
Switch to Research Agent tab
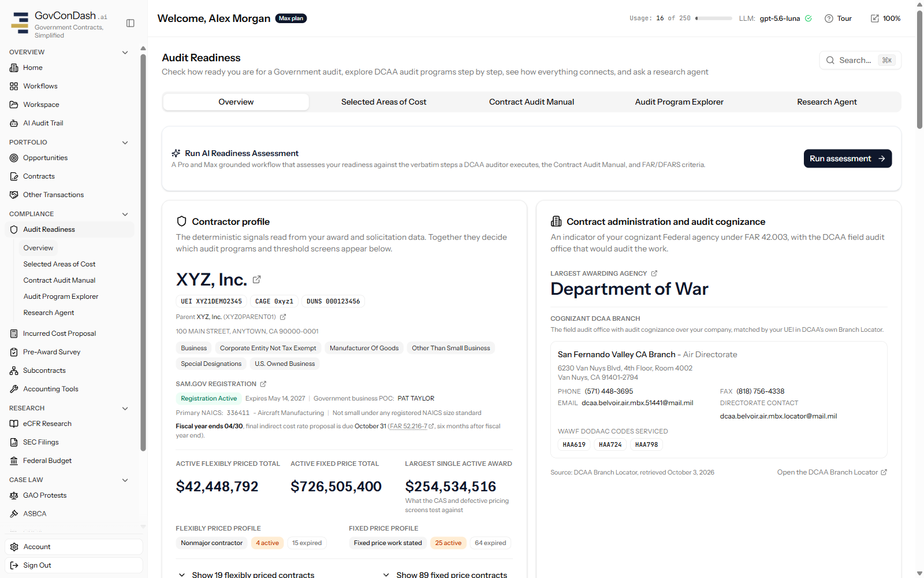tap(827, 102)
